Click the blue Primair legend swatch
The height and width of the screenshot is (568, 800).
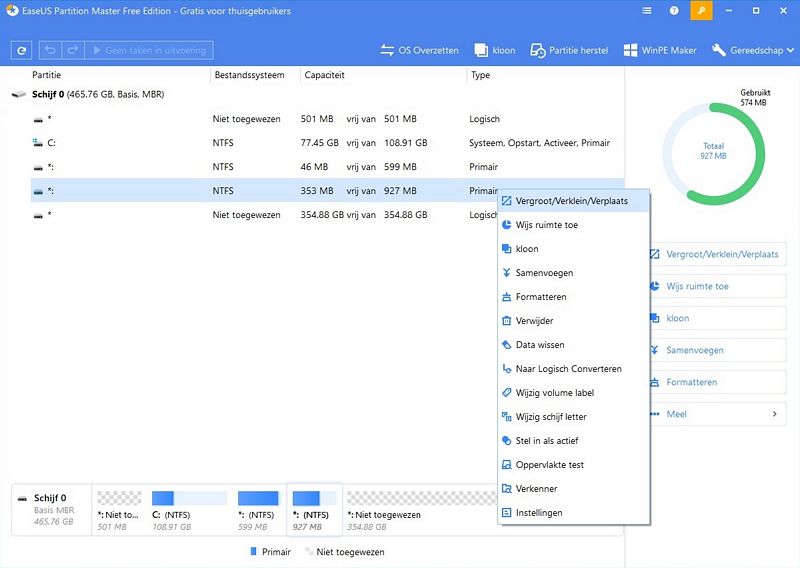point(254,551)
